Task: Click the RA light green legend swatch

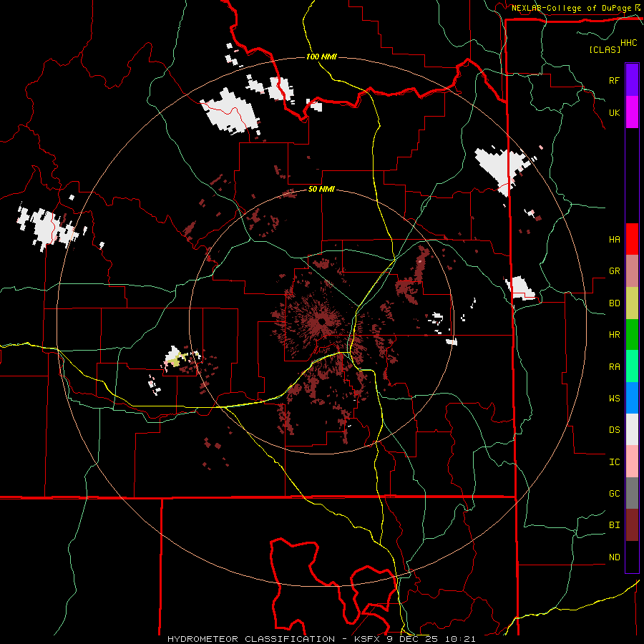Action: tap(632, 366)
